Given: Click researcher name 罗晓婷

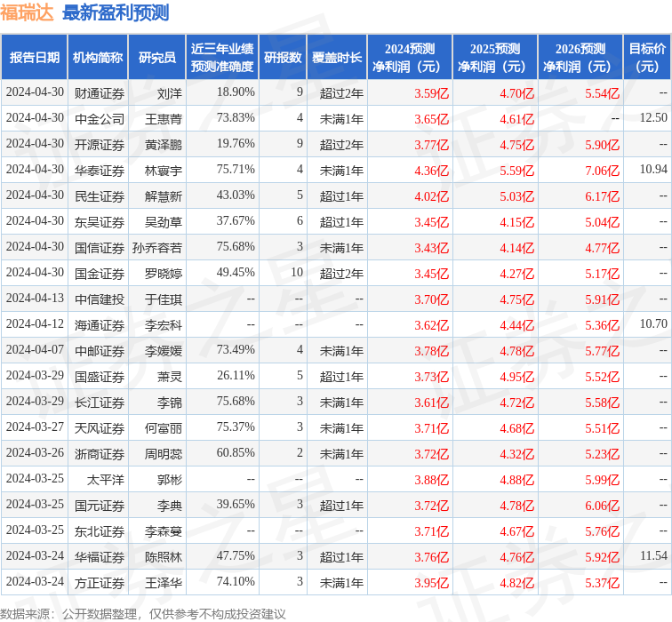Looking at the screenshot, I should coord(164,274).
